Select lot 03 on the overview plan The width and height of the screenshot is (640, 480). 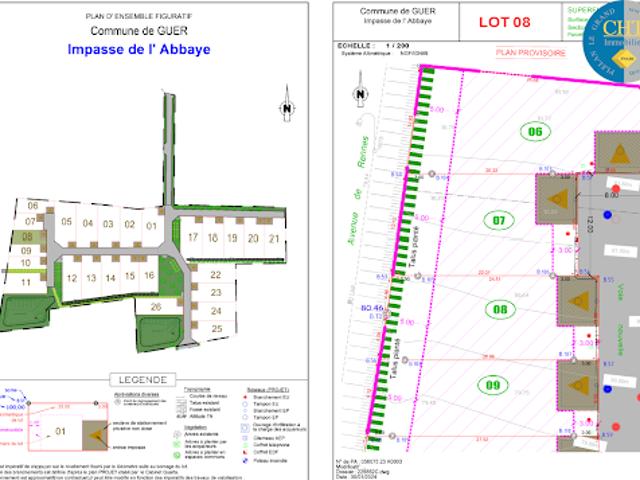(x=108, y=224)
